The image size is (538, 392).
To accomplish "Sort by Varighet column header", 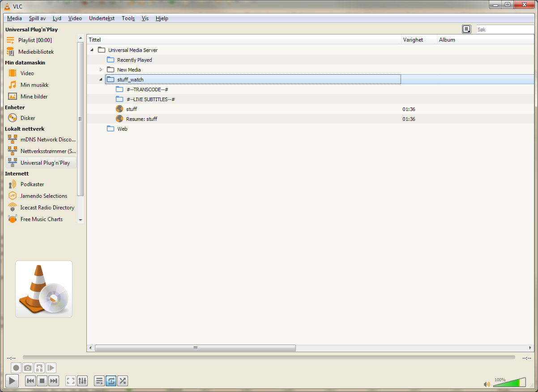I will click(419, 40).
